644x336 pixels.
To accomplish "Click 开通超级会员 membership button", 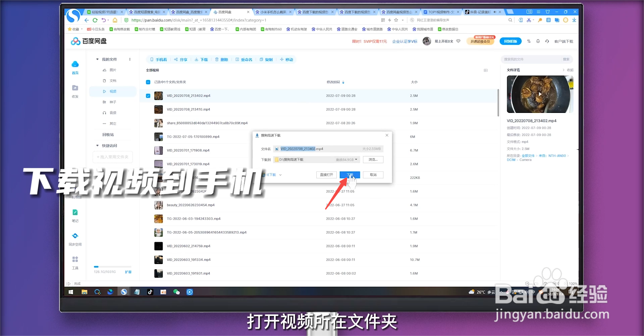I will 480,41.
